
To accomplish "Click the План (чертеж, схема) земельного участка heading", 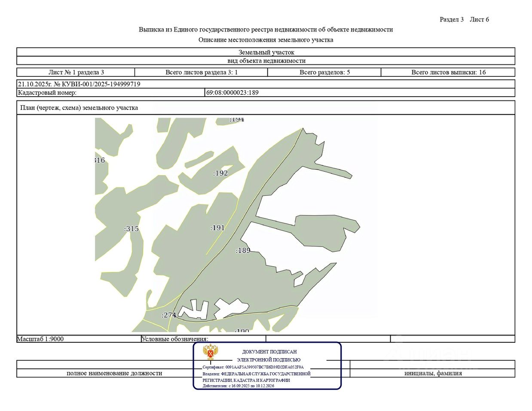I will click(79, 108).
